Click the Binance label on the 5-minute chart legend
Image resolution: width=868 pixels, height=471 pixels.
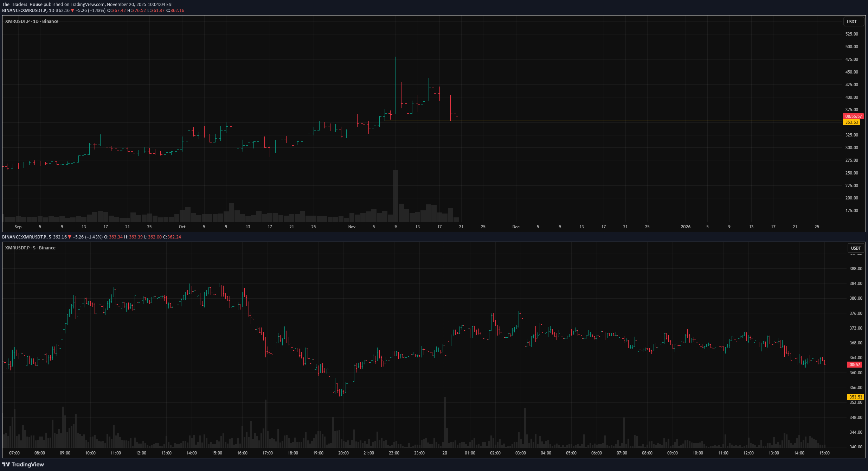[47, 248]
